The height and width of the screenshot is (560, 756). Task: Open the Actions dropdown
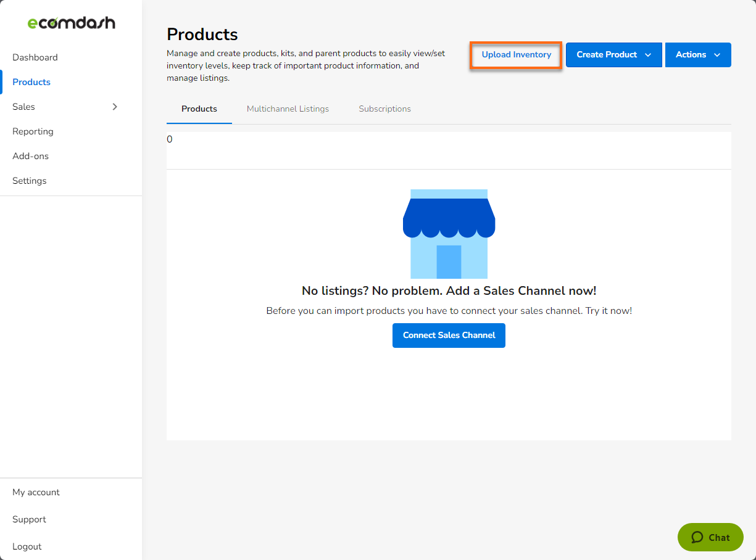pos(698,54)
